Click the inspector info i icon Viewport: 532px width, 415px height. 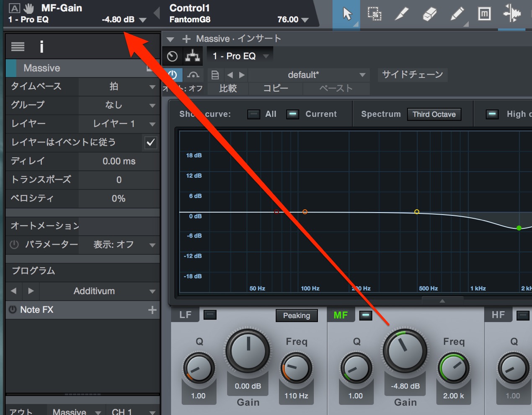(41, 47)
